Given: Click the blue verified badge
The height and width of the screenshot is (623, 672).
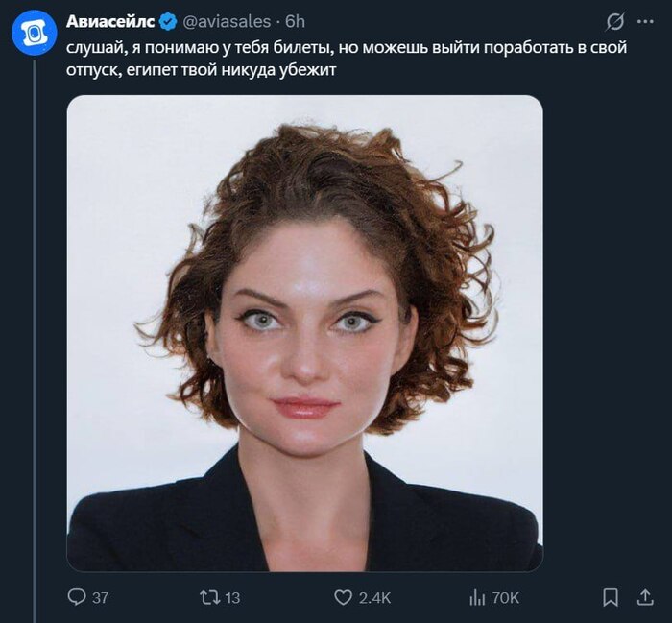Looking at the screenshot, I should tap(167, 21).
